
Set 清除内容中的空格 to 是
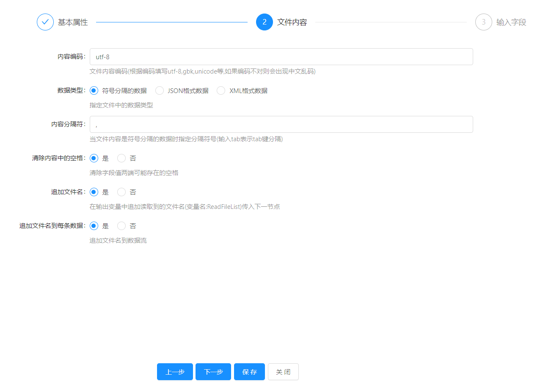[94, 158]
